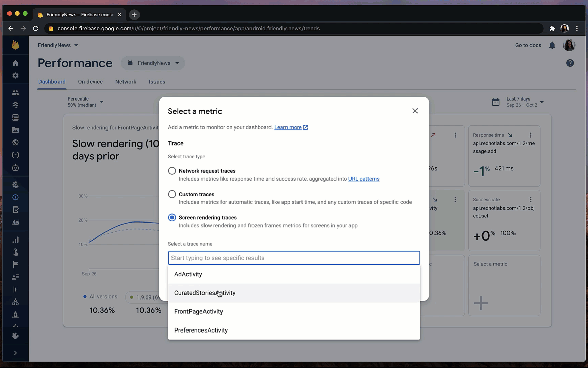Click the notifications bell icon
The width and height of the screenshot is (588, 368).
pyautogui.click(x=552, y=45)
